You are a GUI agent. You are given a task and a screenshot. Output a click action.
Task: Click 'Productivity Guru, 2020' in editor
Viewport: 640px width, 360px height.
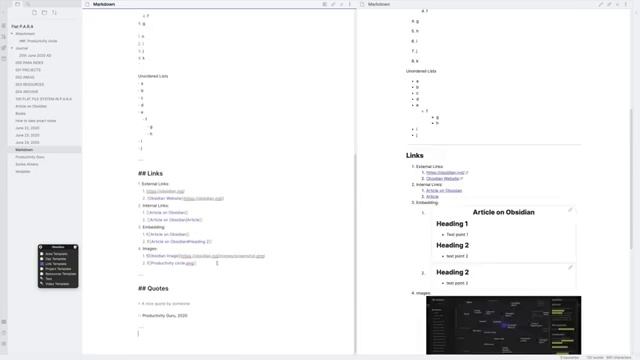pyautogui.click(x=165, y=316)
